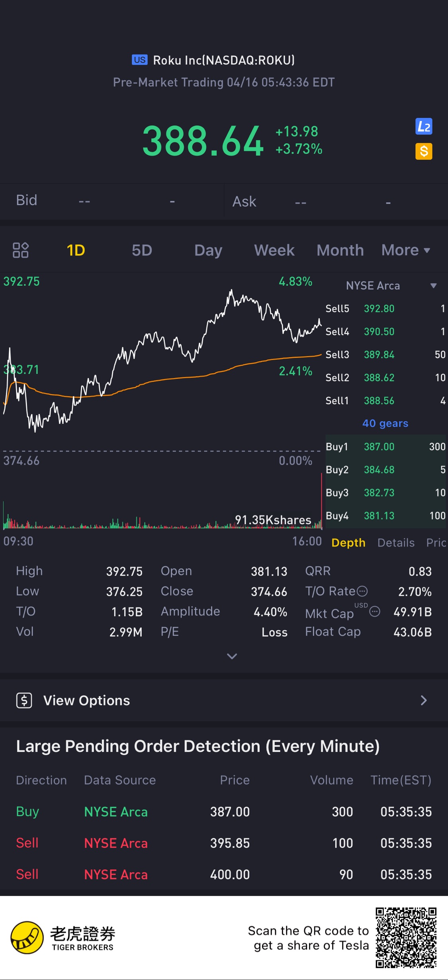Expand more stock statistics chevron
The height and width of the screenshot is (980, 448).
[232, 656]
